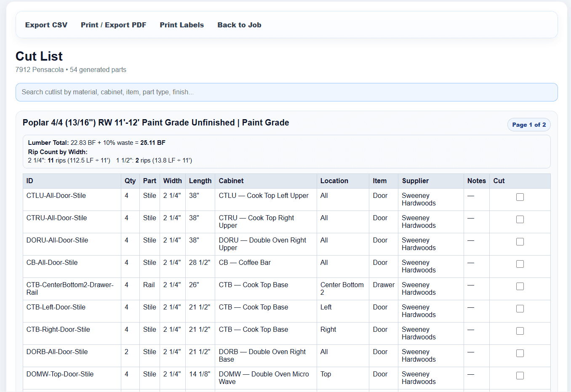Viewport: 571px width, 392px height.
Task: Go Back to Job
Action: [239, 25]
